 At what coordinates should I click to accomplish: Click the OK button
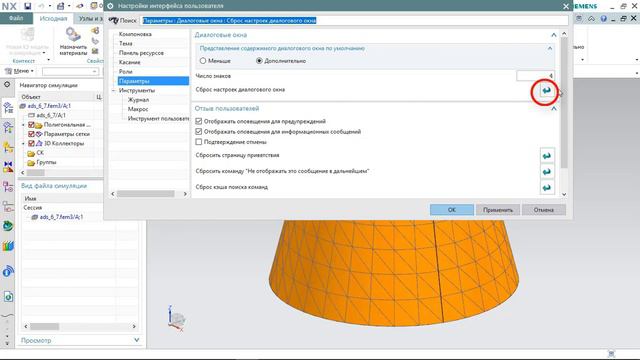point(452,210)
